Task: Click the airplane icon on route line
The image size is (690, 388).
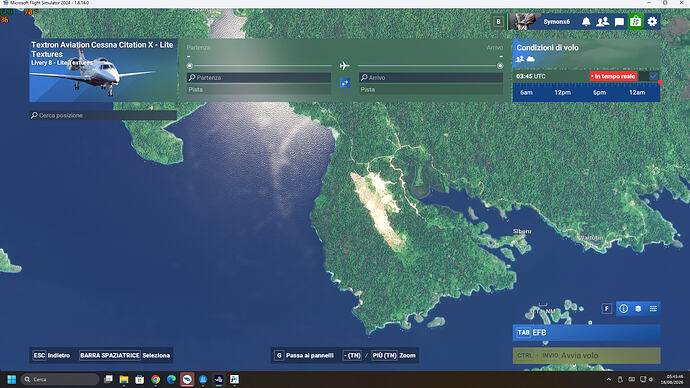Action: (x=345, y=66)
